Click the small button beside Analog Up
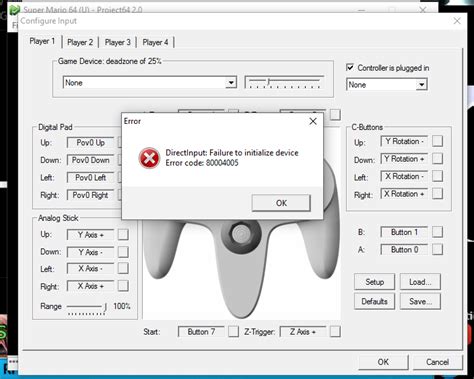Image resolution: width=474 pixels, height=379 pixels. point(123,234)
